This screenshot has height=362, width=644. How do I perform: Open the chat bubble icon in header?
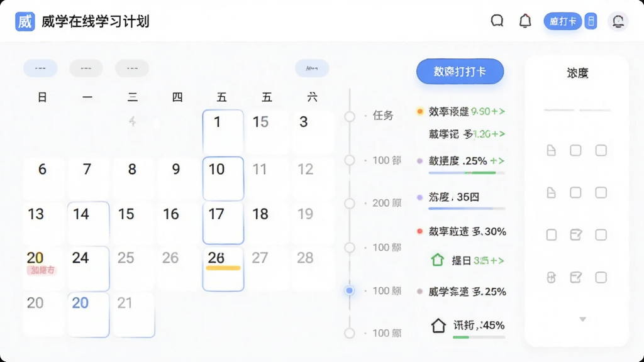click(497, 21)
